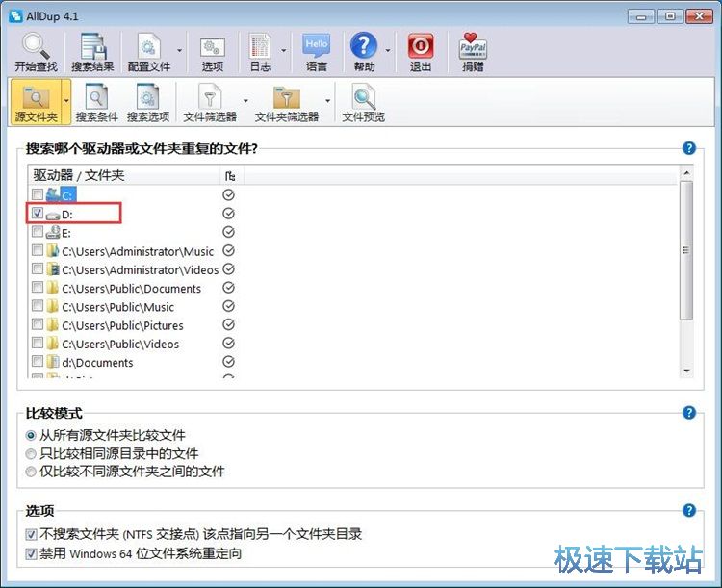Click subfolder check icon for Administrator\Videos
Image resolution: width=722 pixels, height=588 pixels.
pos(228,268)
